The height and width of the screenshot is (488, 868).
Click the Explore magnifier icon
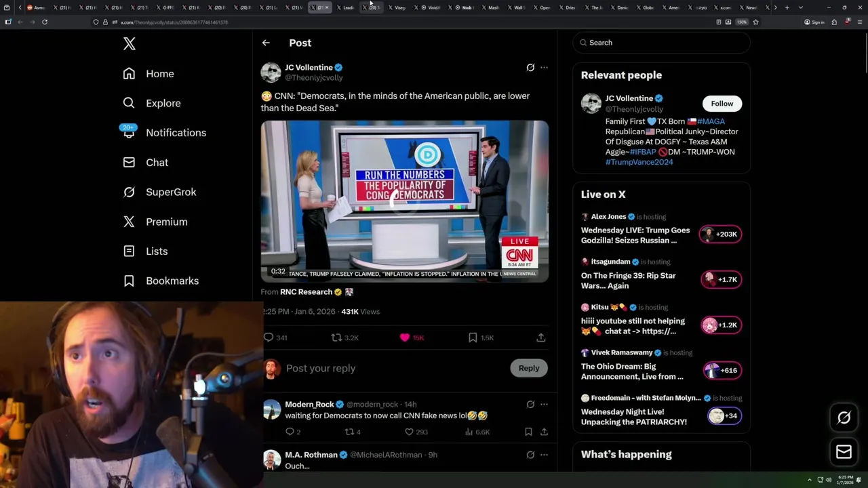[x=129, y=103]
